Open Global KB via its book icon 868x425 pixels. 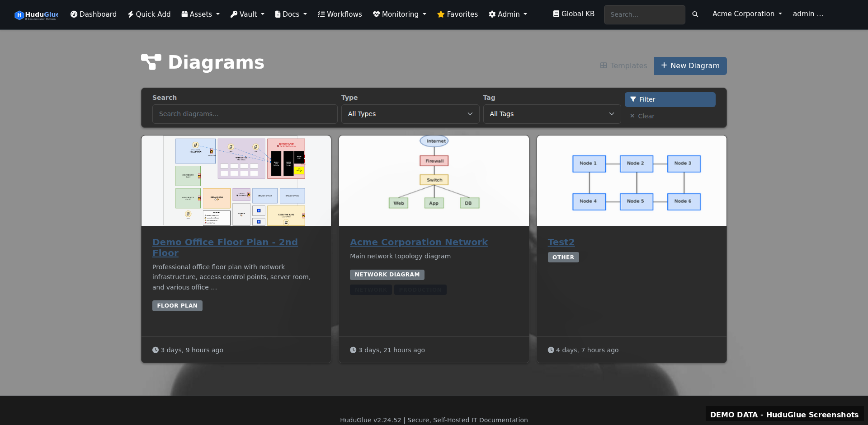pyautogui.click(x=557, y=14)
